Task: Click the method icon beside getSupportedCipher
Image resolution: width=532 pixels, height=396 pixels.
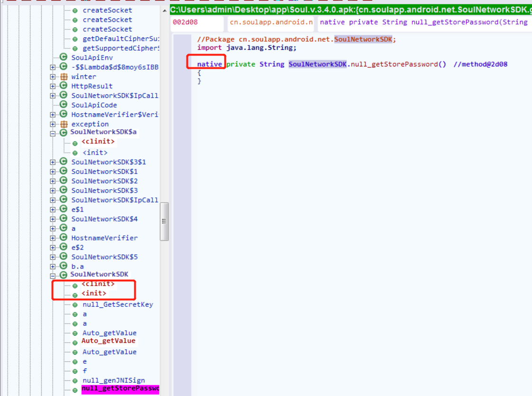Action: click(75, 48)
